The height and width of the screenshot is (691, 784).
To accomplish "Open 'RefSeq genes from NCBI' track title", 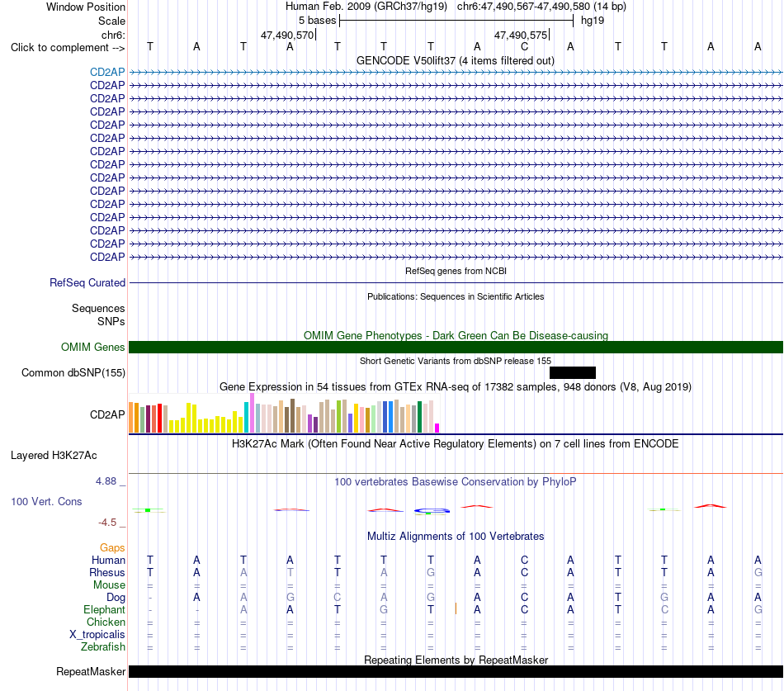I will pos(456,271).
